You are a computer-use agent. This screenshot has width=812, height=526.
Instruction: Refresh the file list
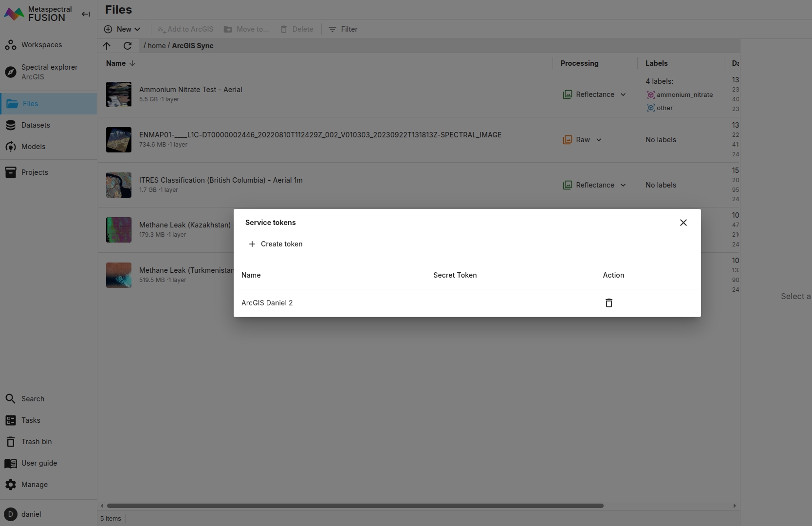(x=128, y=46)
